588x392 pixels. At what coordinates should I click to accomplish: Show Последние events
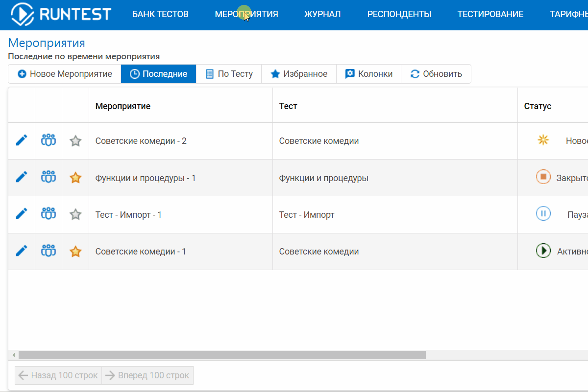[158, 74]
